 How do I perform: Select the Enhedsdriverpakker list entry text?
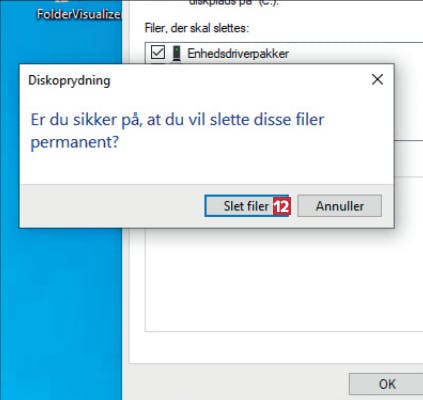238,54
